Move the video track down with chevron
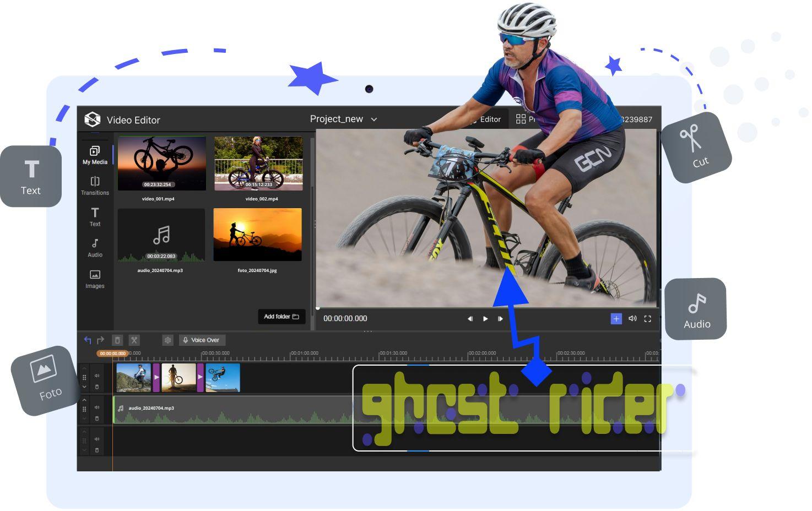 [x=84, y=388]
